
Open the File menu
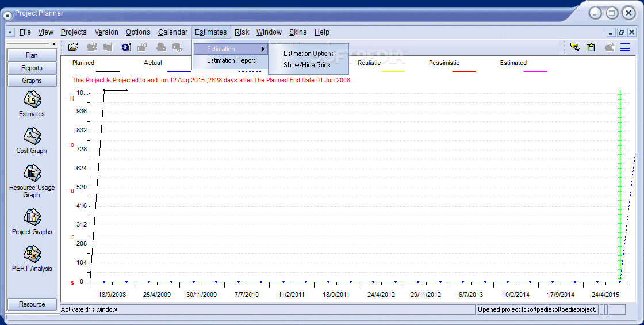pos(25,32)
